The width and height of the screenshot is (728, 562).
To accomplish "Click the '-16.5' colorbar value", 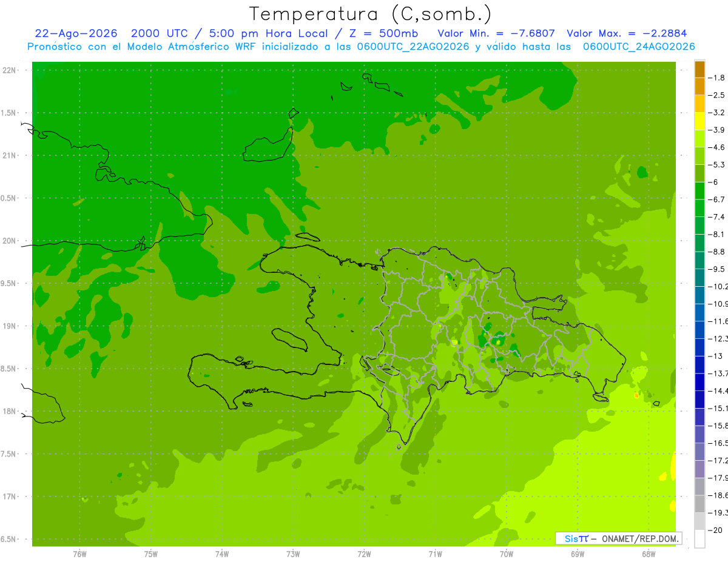I will [718, 443].
